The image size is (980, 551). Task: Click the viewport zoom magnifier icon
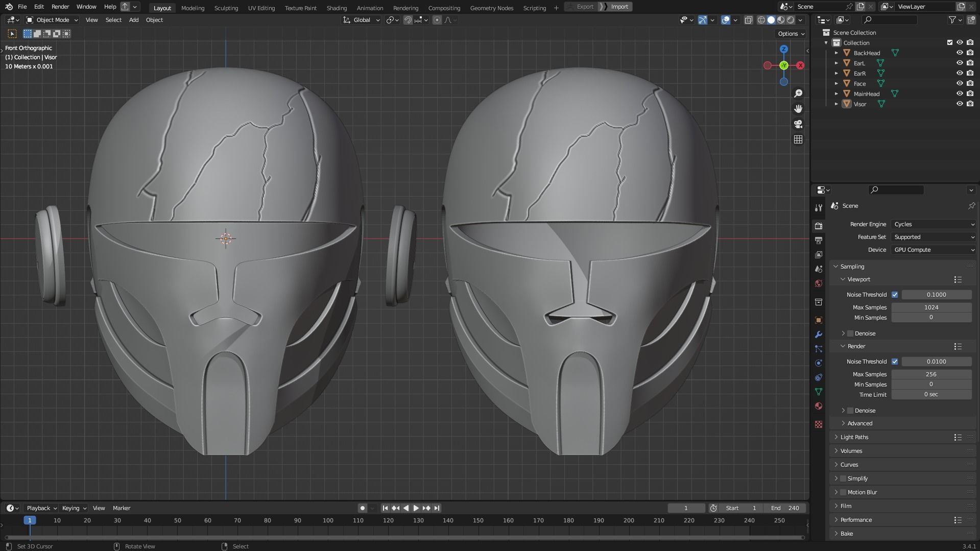click(798, 93)
